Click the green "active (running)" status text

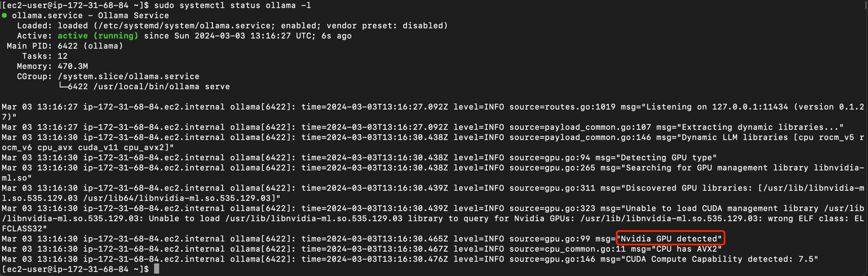pyautogui.click(x=98, y=36)
